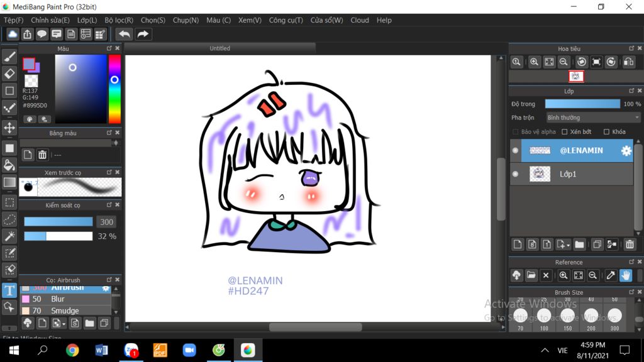644x362 pixels.
Task: Adjust the Độ trong opacity slider
Action: coord(582,104)
